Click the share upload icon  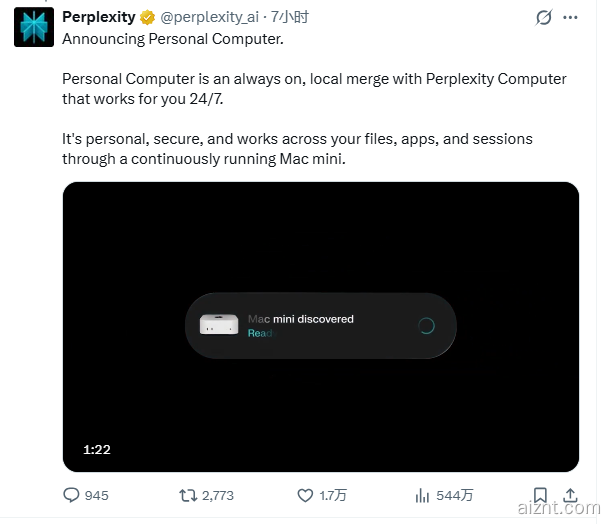570,495
